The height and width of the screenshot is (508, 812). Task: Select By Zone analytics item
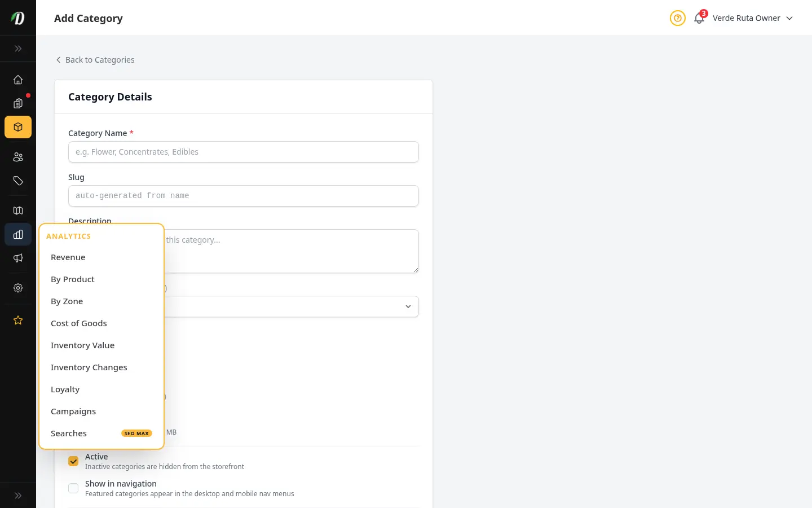point(101,301)
